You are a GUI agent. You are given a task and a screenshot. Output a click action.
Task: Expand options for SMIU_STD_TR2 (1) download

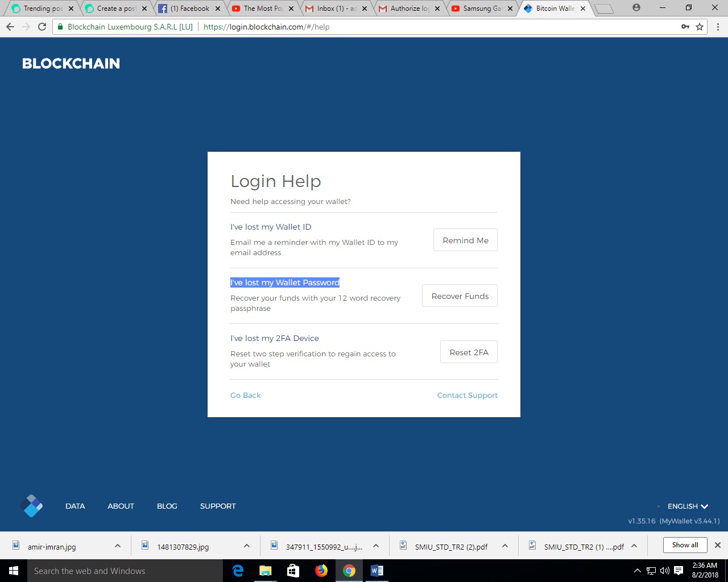pyautogui.click(x=634, y=546)
